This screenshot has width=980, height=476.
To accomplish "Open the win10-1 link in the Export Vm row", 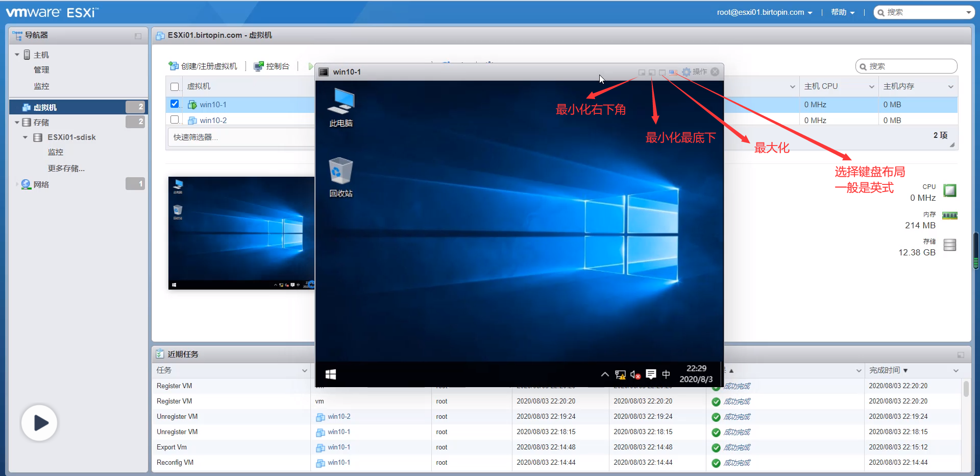I will click(339, 447).
